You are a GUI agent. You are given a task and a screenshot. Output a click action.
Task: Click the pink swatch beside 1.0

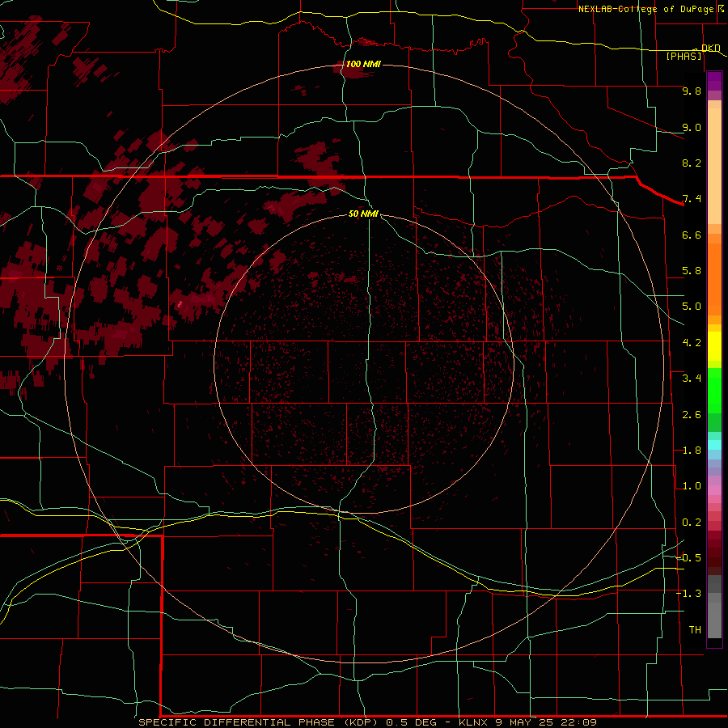coord(714,489)
